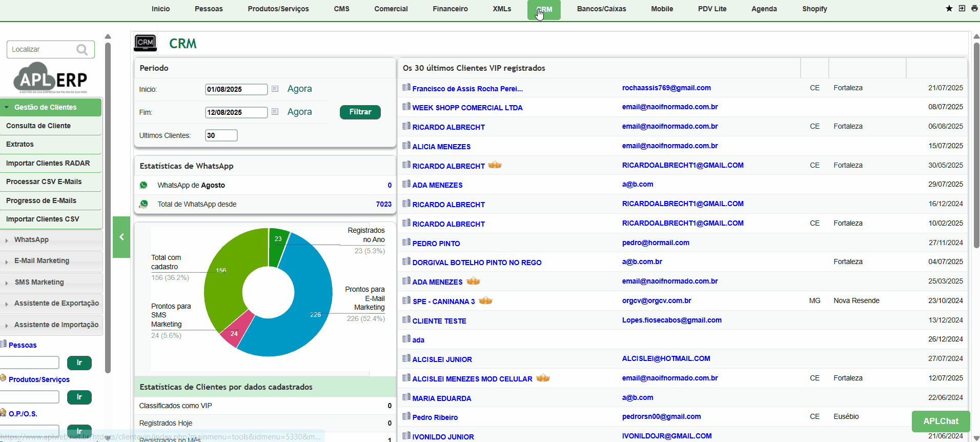Click Ir button under Pessoas
The image size is (980, 442).
tap(79, 363)
